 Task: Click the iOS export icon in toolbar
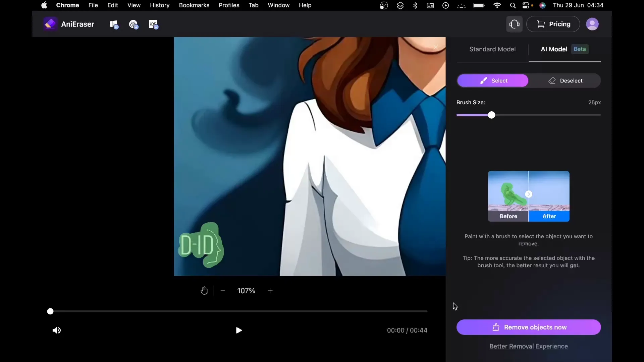(154, 24)
